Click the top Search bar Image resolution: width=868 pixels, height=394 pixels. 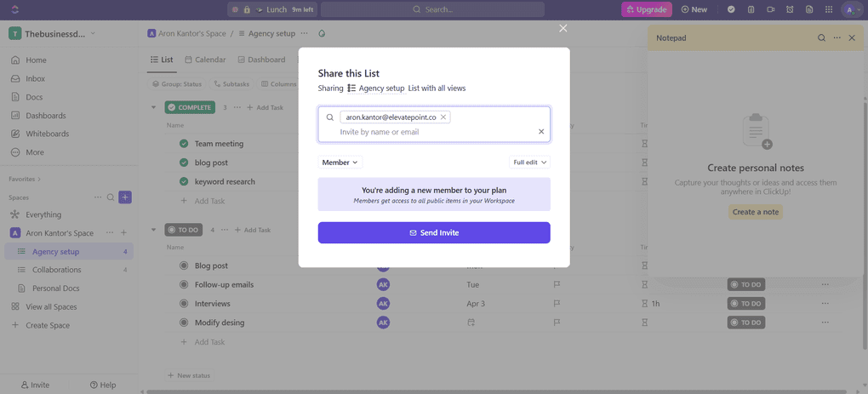(432, 9)
